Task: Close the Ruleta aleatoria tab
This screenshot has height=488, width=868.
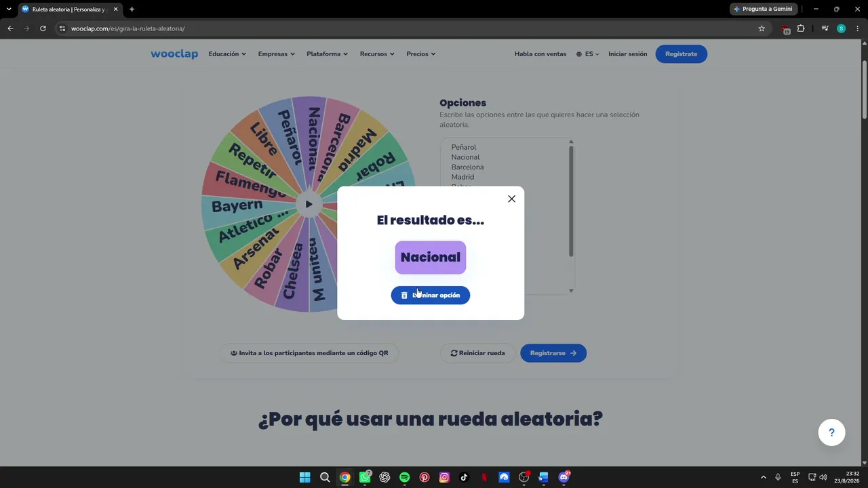Action: pos(115,9)
